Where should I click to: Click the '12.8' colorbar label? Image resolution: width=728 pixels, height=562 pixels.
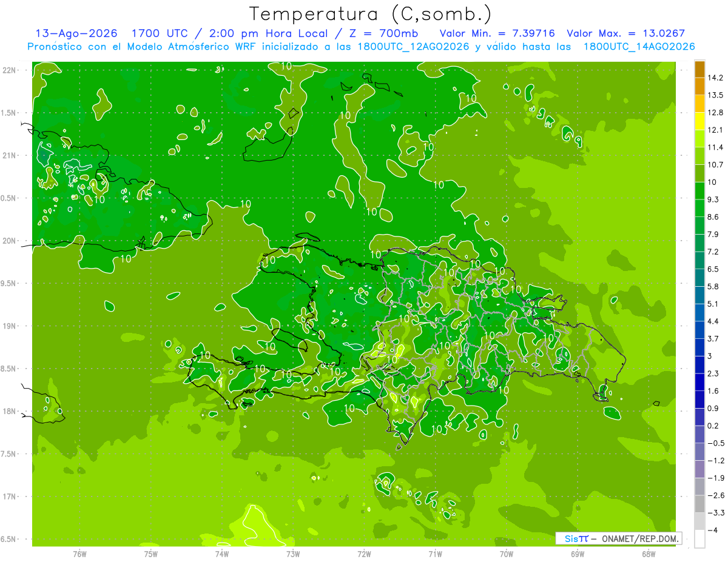(715, 113)
